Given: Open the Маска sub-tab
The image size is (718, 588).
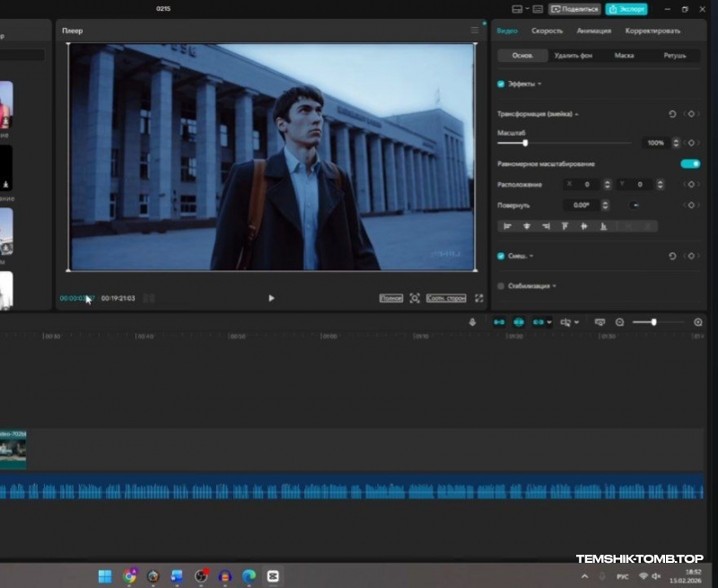Looking at the screenshot, I should 625,56.
